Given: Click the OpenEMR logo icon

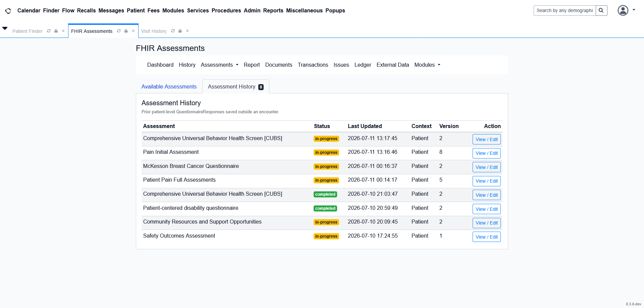Looking at the screenshot, I should 8,11.
